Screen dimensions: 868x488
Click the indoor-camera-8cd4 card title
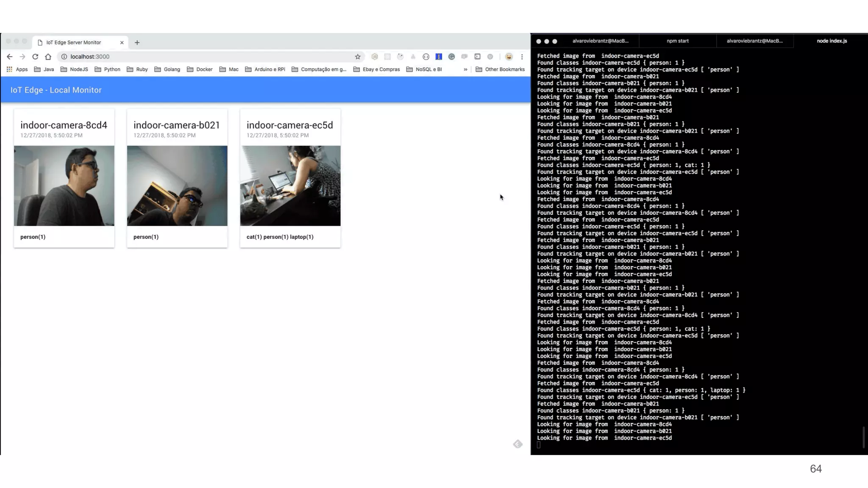coord(64,125)
